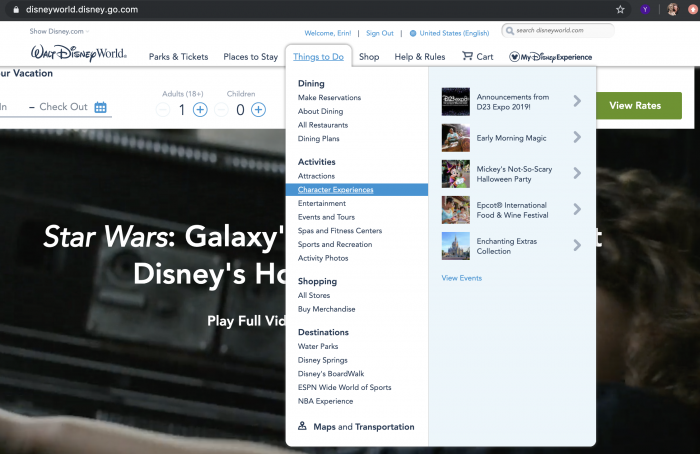Click the search disneyworld.com field
700x454 pixels.
[x=558, y=30]
